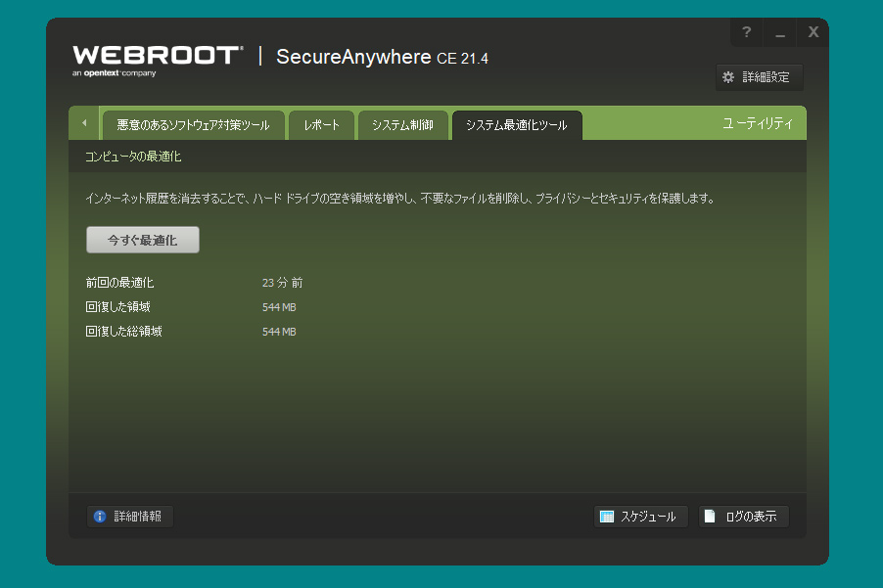Click the 回復した総領域 label
Image resolution: width=883 pixels, height=588 pixels.
pos(124,332)
